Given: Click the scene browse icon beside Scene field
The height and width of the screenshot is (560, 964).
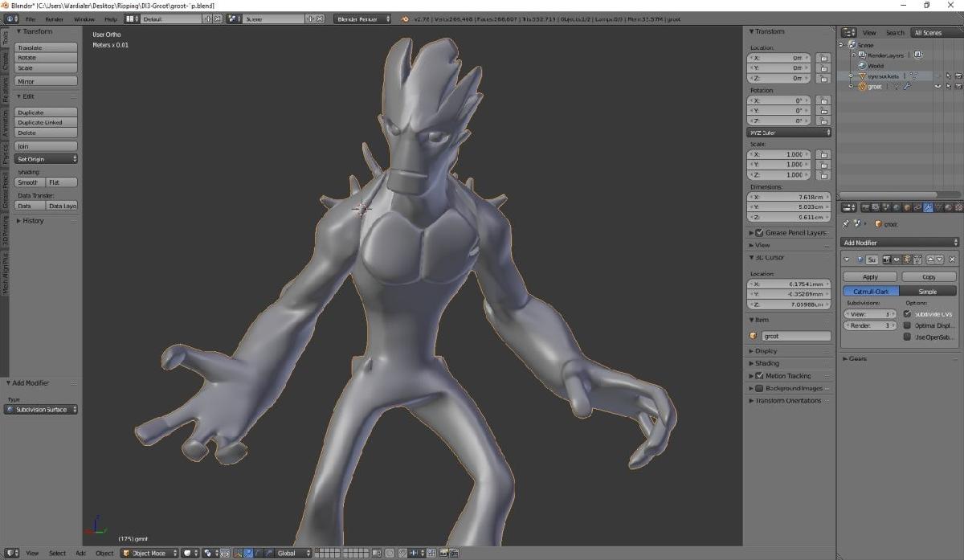Looking at the screenshot, I should 235,18.
